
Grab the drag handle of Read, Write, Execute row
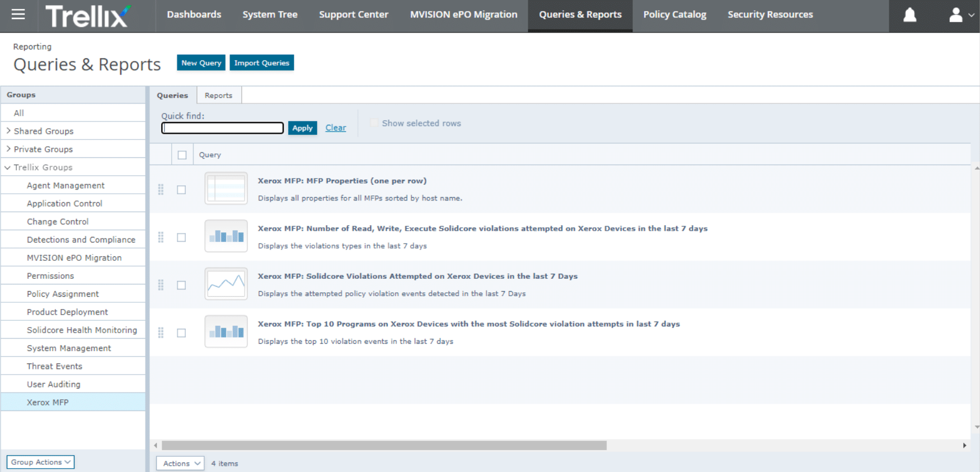161,237
